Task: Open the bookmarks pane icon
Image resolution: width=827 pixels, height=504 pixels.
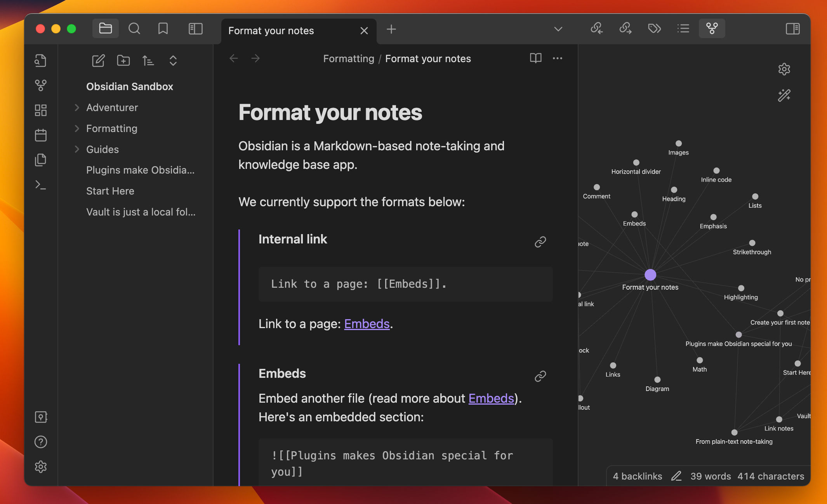Action: 163,29
